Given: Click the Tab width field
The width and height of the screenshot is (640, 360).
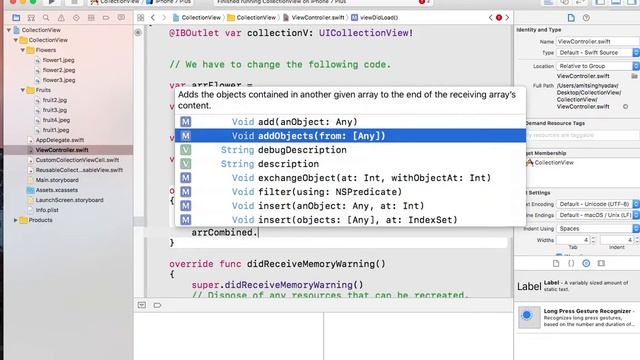Looking at the screenshot, I should [x=573, y=240].
